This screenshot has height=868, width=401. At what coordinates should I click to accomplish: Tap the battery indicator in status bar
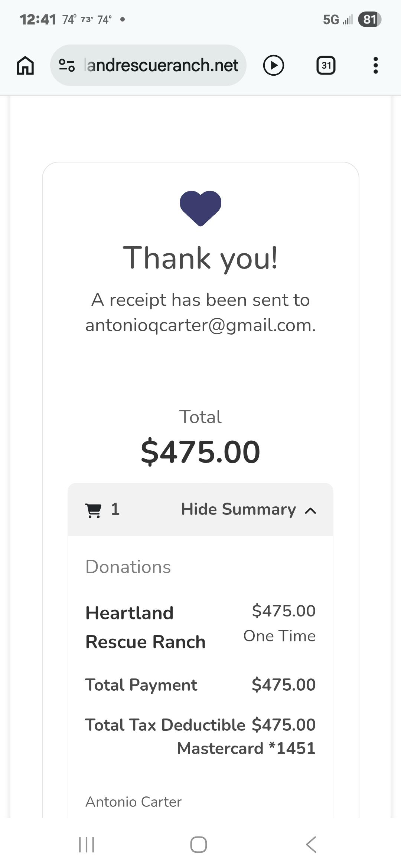[369, 19]
